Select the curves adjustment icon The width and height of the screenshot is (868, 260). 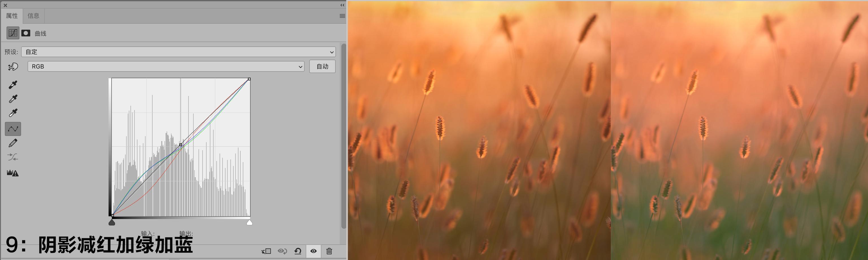(13, 33)
